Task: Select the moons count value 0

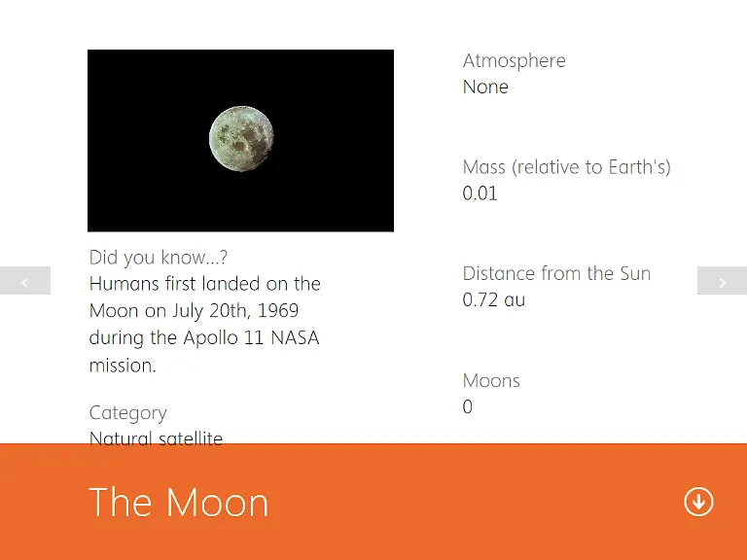Action: pos(467,406)
